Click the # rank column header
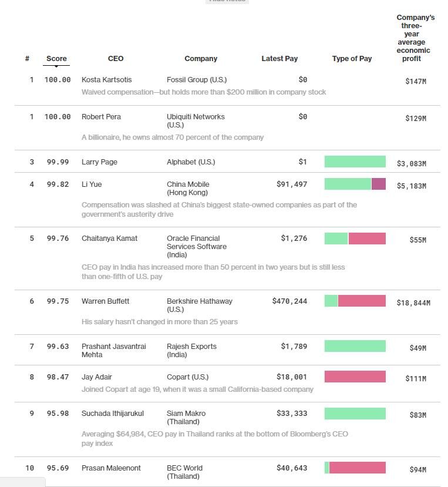 pyautogui.click(x=28, y=59)
